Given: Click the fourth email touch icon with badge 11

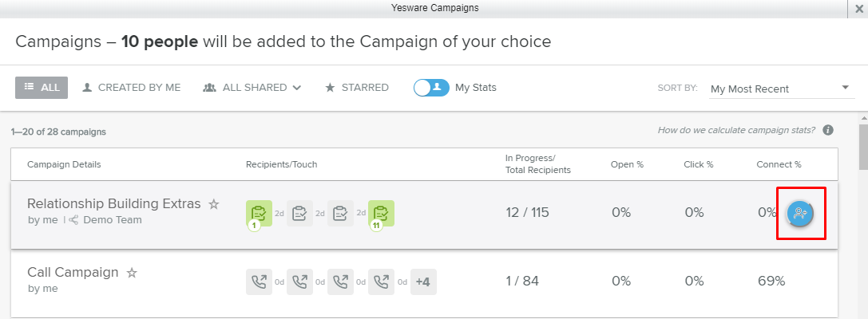Looking at the screenshot, I should pos(381,213).
